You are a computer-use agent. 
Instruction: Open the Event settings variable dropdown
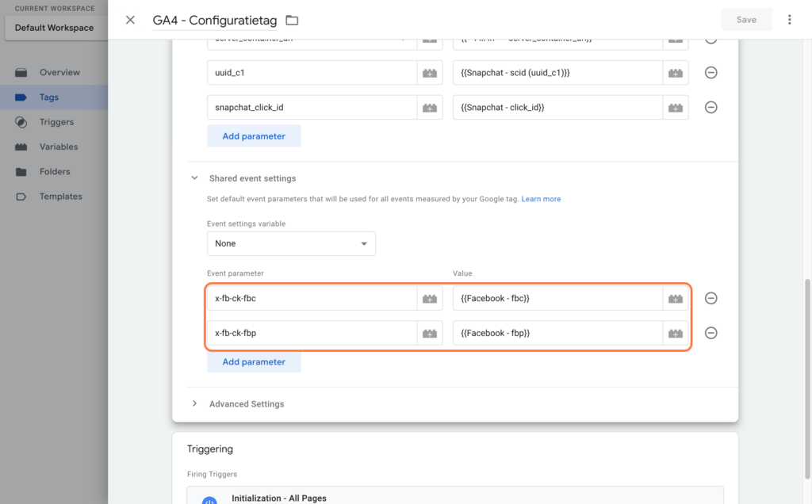pyautogui.click(x=291, y=244)
